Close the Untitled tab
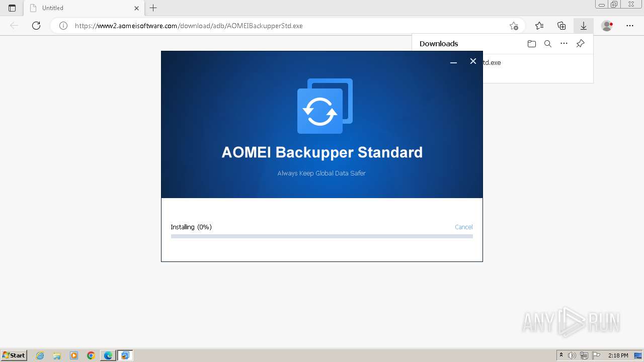The image size is (644, 362). [136, 8]
